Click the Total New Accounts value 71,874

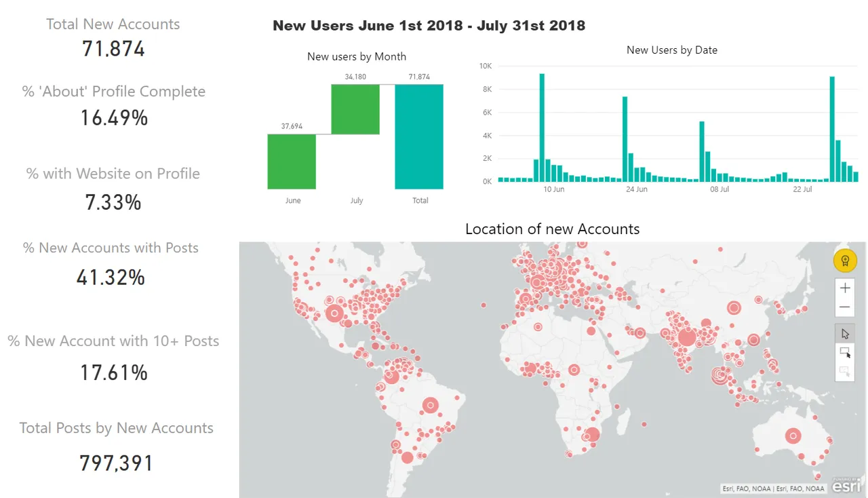point(113,49)
